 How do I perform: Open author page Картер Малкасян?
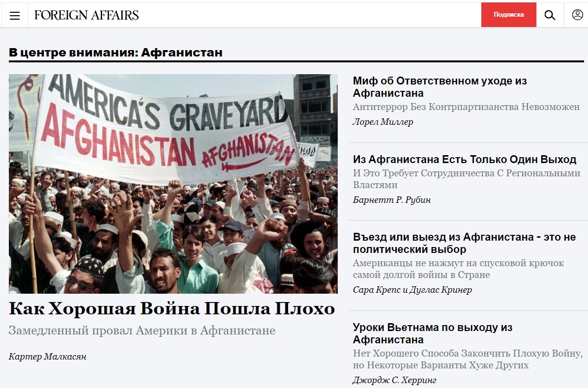tap(48, 357)
